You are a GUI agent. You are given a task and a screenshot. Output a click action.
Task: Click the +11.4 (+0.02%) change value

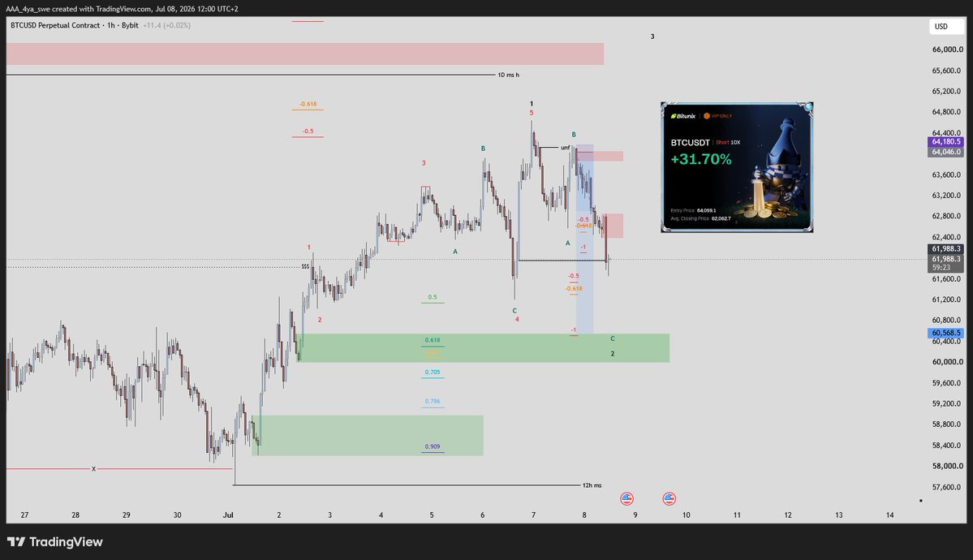[x=166, y=25]
